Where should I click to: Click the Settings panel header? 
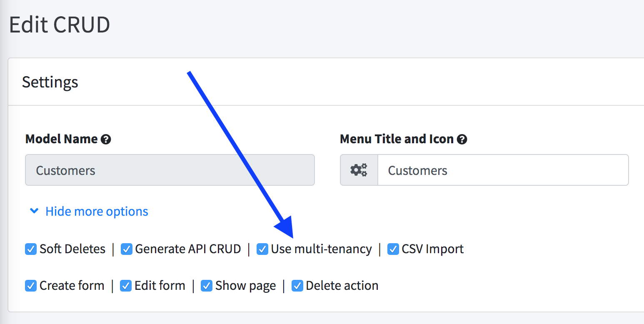[x=50, y=82]
